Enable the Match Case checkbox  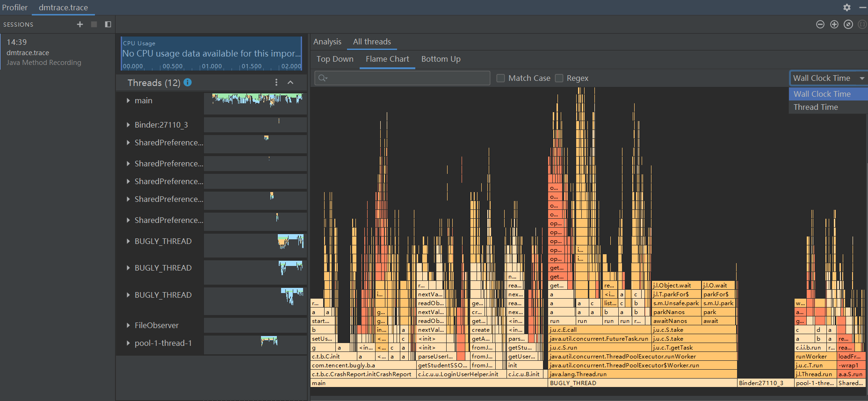pyautogui.click(x=500, y=78)
